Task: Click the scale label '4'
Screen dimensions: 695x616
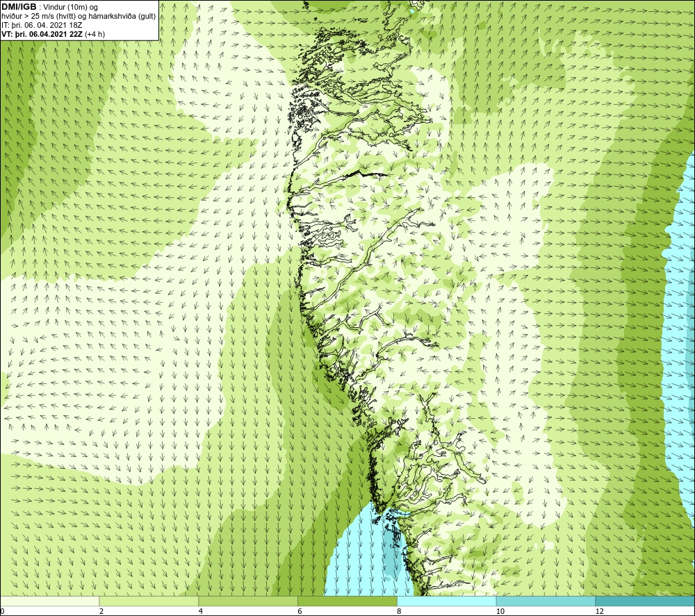Action: tap(201, 612)
